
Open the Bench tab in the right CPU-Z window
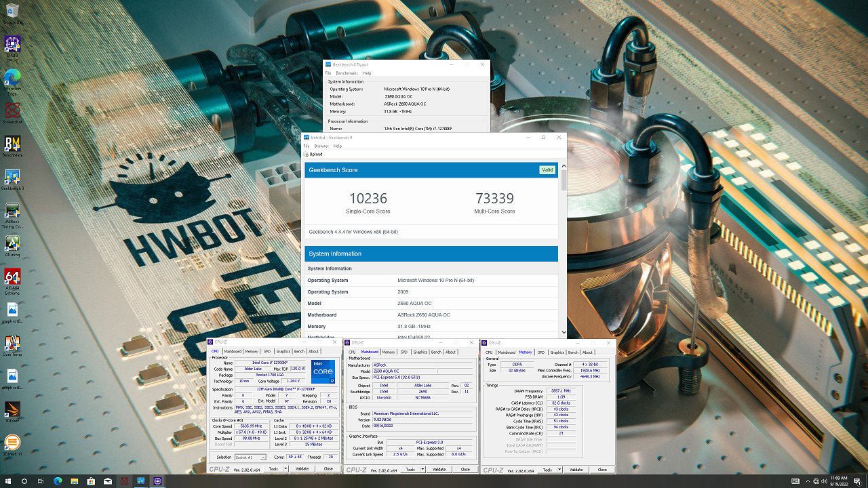tap(573, 352)
